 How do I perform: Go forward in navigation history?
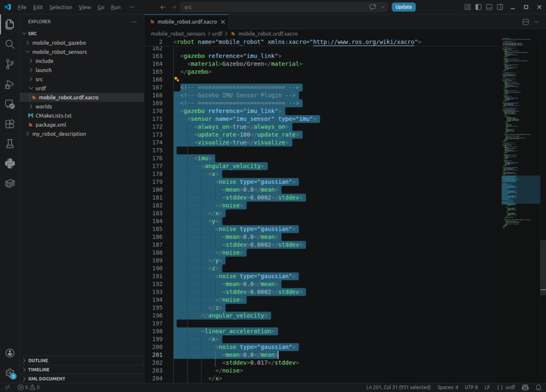click(x=173, y=7)
